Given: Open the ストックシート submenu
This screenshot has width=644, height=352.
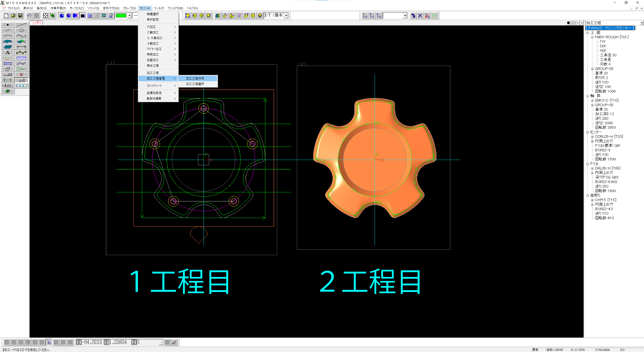Looking at the screenshot, I should [x=158, y=86].
